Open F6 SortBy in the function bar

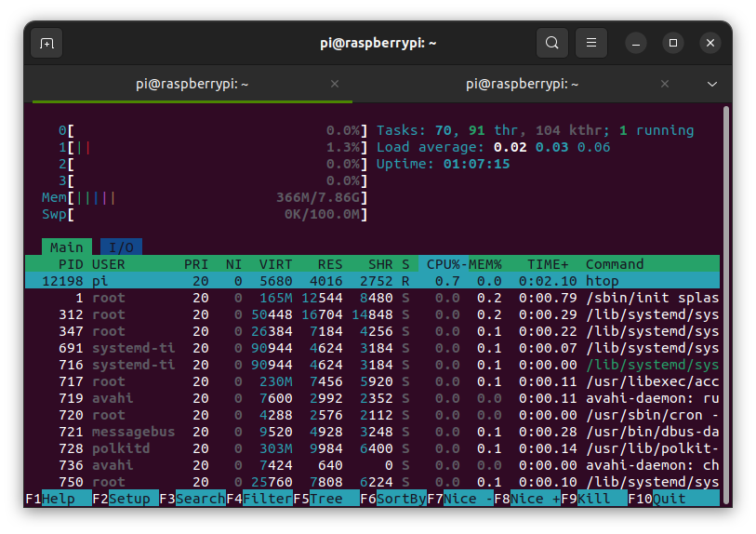(393, 499)
